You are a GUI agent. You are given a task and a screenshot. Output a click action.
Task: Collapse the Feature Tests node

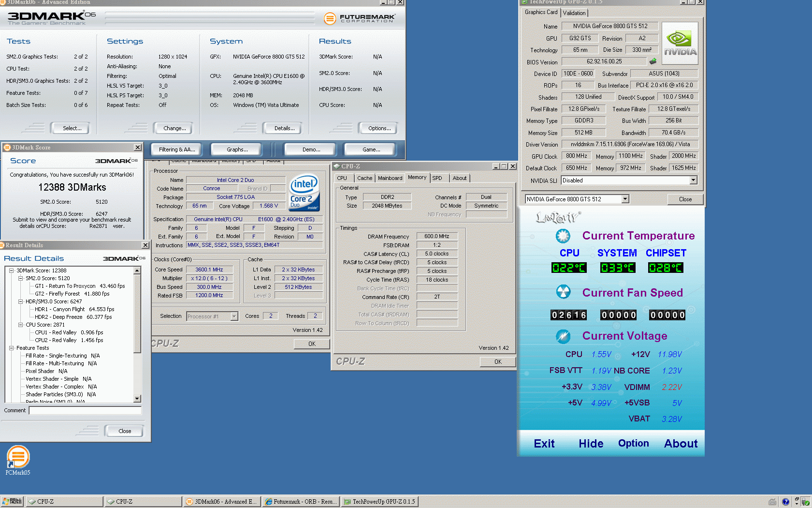pos(12,348)
